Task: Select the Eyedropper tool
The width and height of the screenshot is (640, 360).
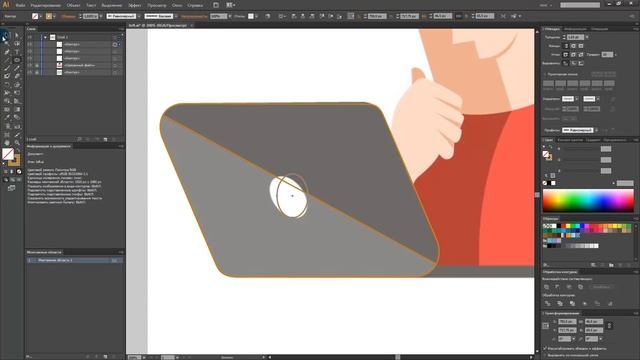Action: click(7, 118)
